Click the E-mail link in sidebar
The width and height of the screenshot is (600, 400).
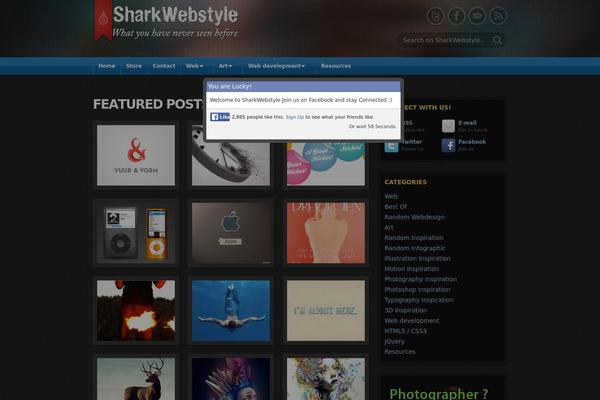[x=467, y=123]
